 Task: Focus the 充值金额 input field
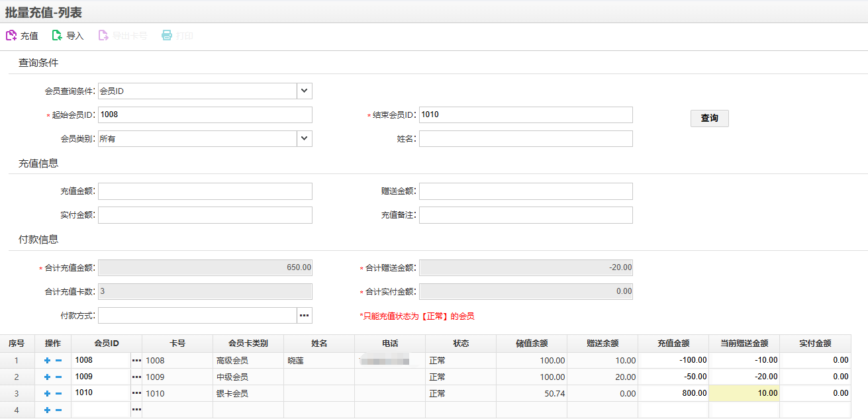coord(205,191)
